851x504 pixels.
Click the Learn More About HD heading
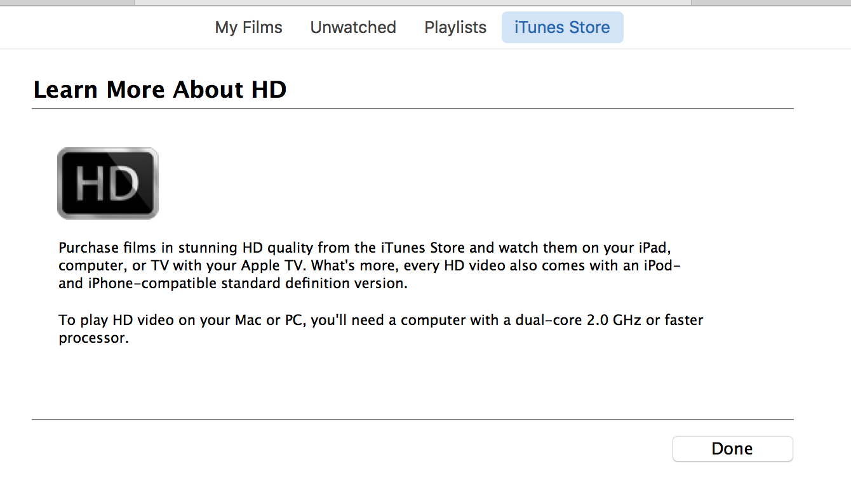160,90
